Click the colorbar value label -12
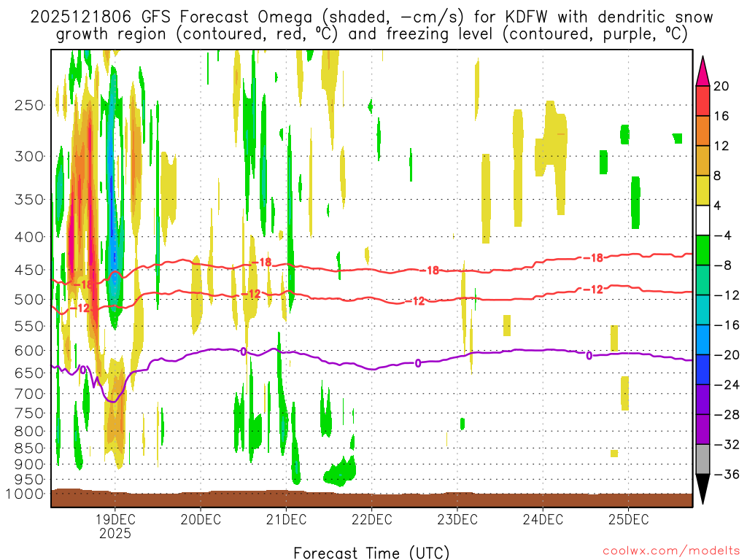This screenshot has height=560, width=747. tap(727, 295)
